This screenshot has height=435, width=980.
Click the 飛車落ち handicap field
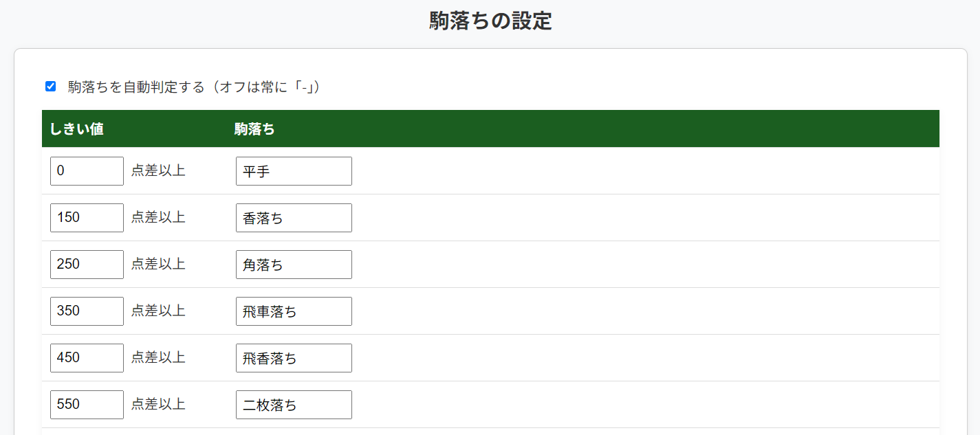coord(294,311)
